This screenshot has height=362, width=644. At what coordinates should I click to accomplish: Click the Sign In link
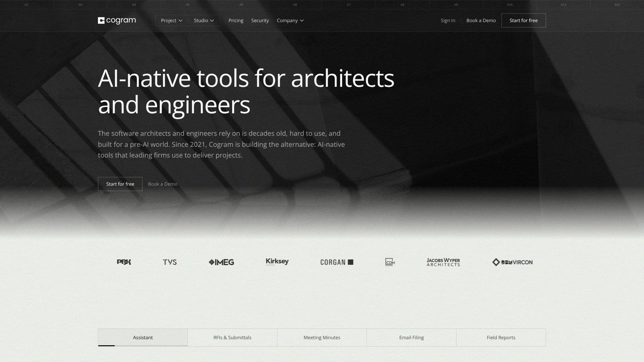(x=448, y=20)
